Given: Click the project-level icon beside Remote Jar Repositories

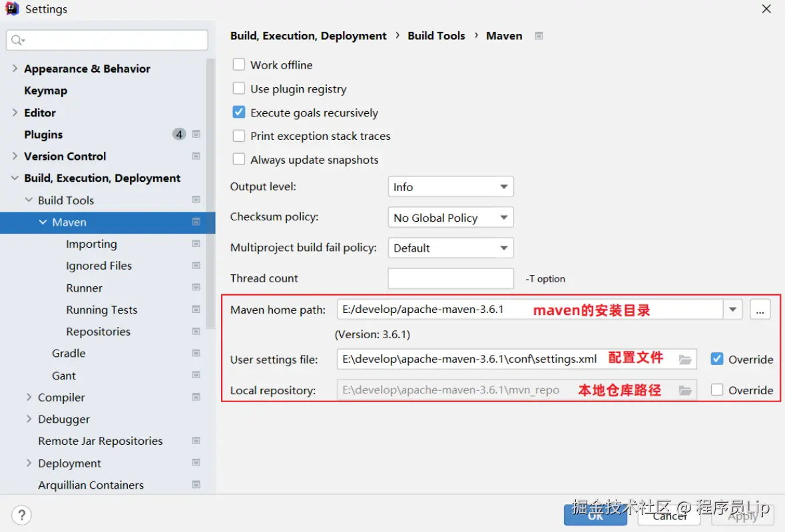Looking at the screenshot, I should tap(196, 441).
